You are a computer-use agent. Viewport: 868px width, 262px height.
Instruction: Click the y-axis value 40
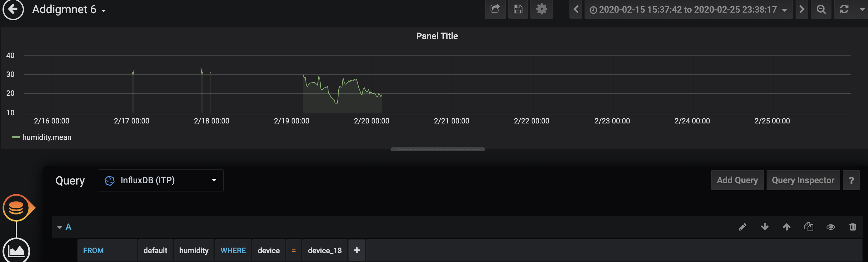[x=10, y=55]
